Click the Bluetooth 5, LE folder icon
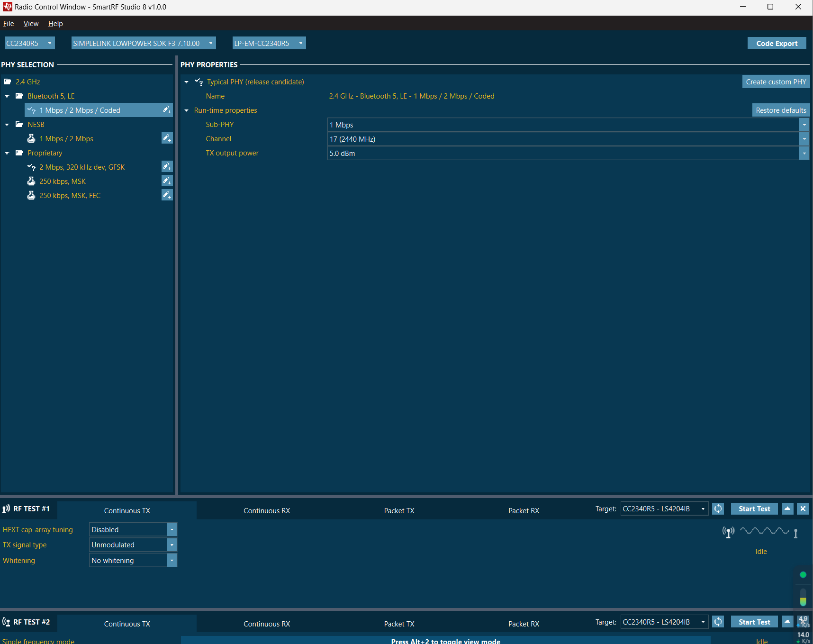 point(19,96)
